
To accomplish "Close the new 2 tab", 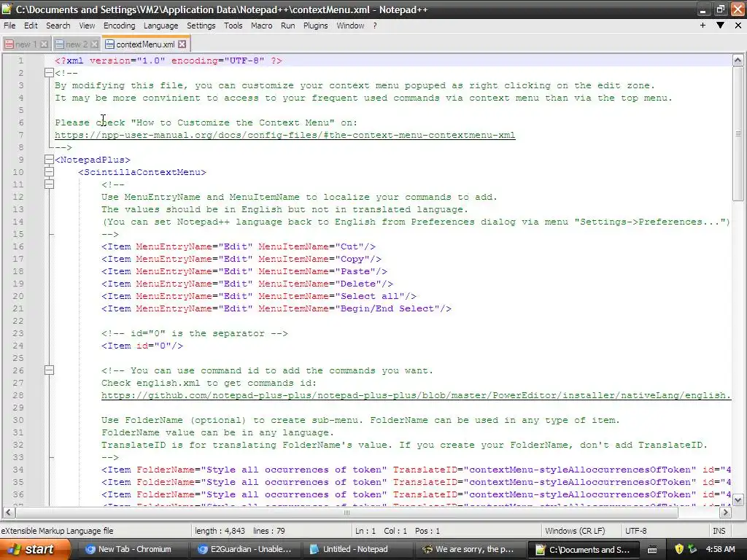I will [x=94, y=44].
